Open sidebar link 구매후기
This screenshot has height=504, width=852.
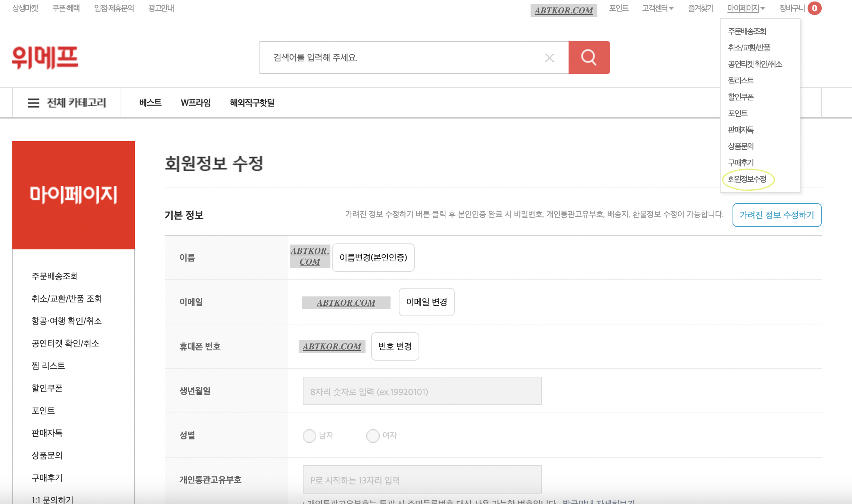[47, 478]
